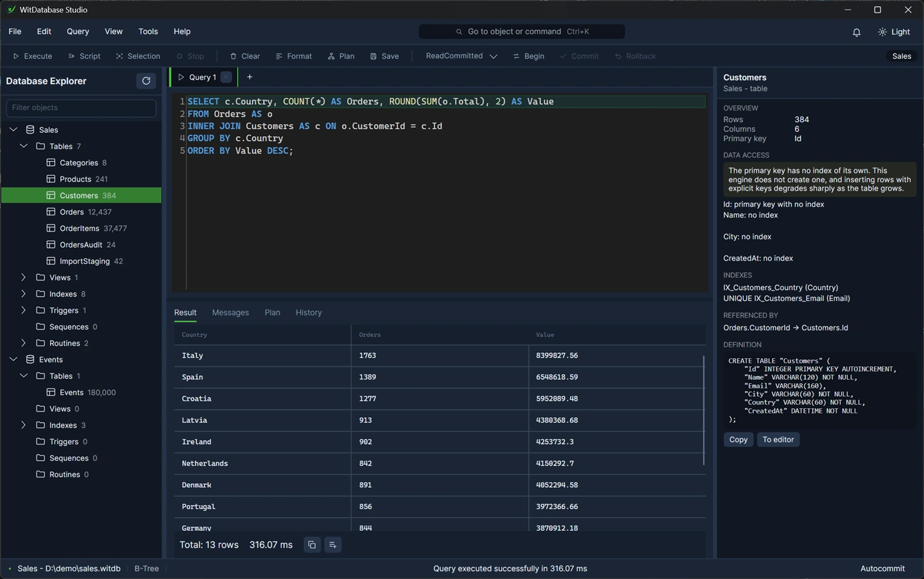Format the SQL query
The height and width of the screenshot is (579, 924).
click(293, 56)
